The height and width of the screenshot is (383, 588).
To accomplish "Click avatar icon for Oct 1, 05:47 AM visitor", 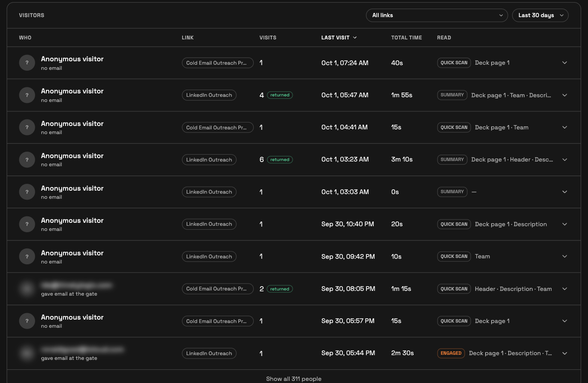I will [27, 95].
